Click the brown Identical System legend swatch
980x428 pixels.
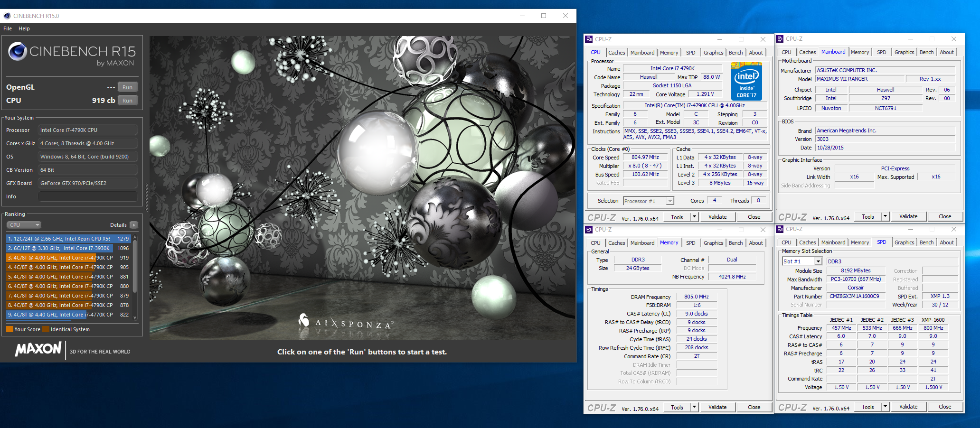(46, 329)
